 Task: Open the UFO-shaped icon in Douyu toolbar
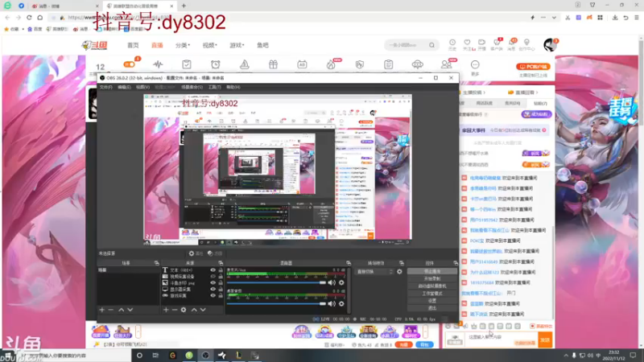coord(417,64)
